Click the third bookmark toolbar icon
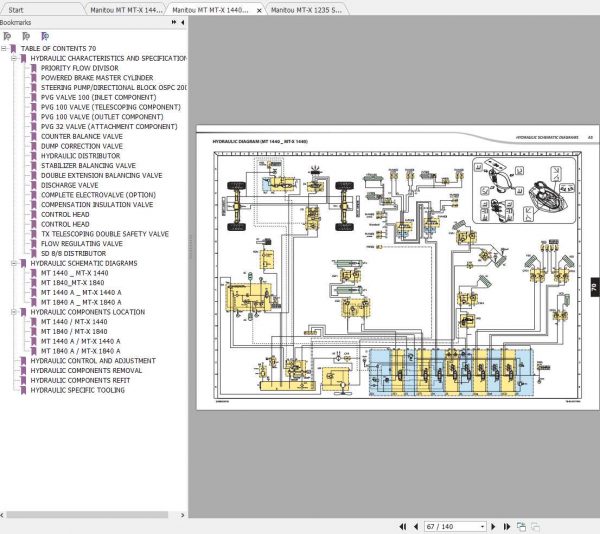600x534 pixels. click(x=45, y=36)
